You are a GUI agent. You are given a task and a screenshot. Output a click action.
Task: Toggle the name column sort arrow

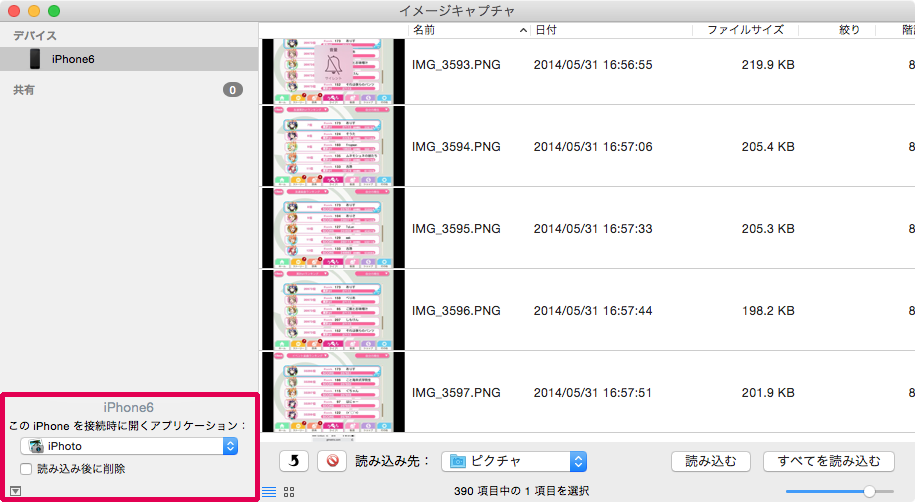tap(523, 30)
